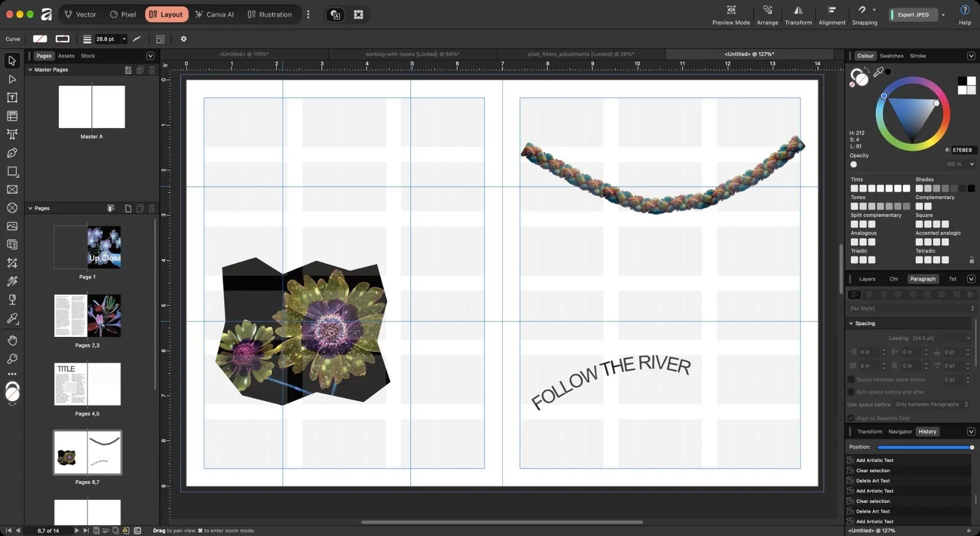
Task: Tick 'Space between same styles' checkbox
Action: [851, 380]
